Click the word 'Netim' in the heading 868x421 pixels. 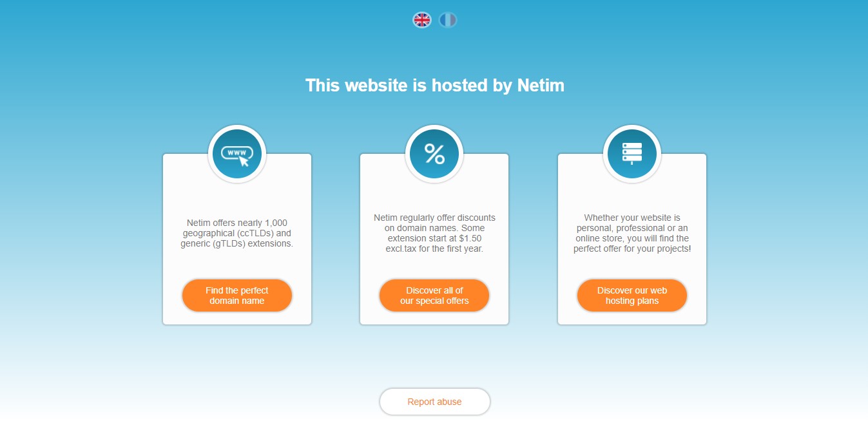click(541, 86)
